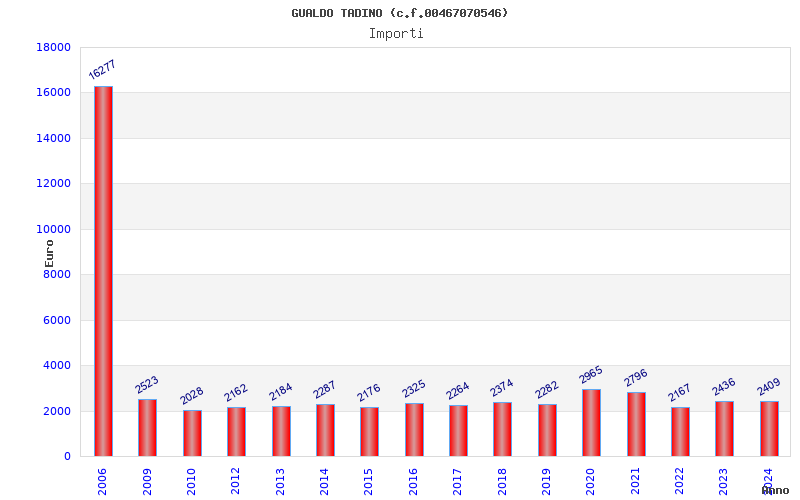This screenshot has height=500, width=800.
Task: Click the Importi subtitle
Action: click(396, 34)
